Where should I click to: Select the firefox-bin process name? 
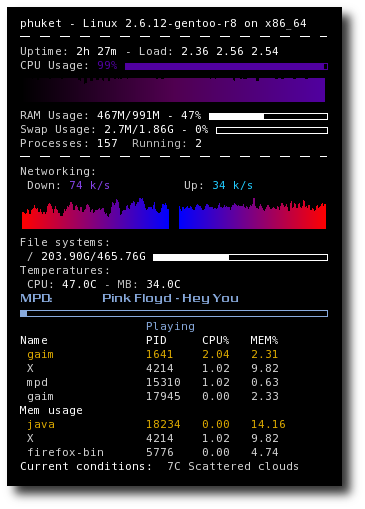[x=65, y=452]
